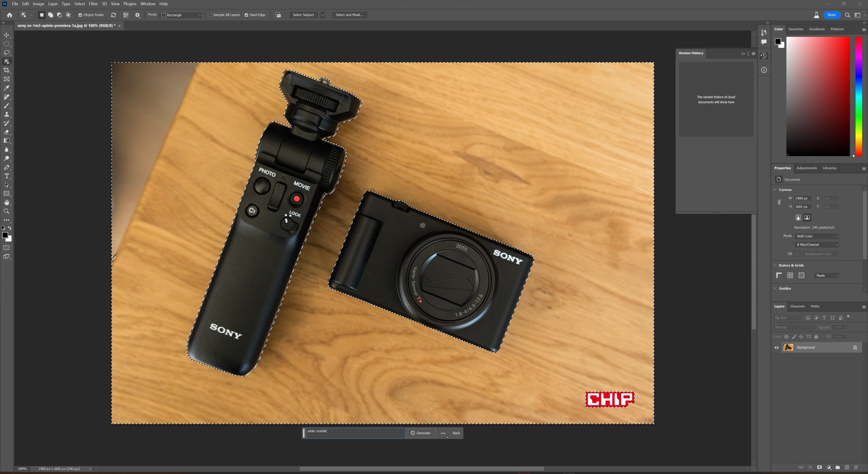
Task: Open the RGB Color mode dropdown
Action: pyautogui.click(x=816, y=236)
